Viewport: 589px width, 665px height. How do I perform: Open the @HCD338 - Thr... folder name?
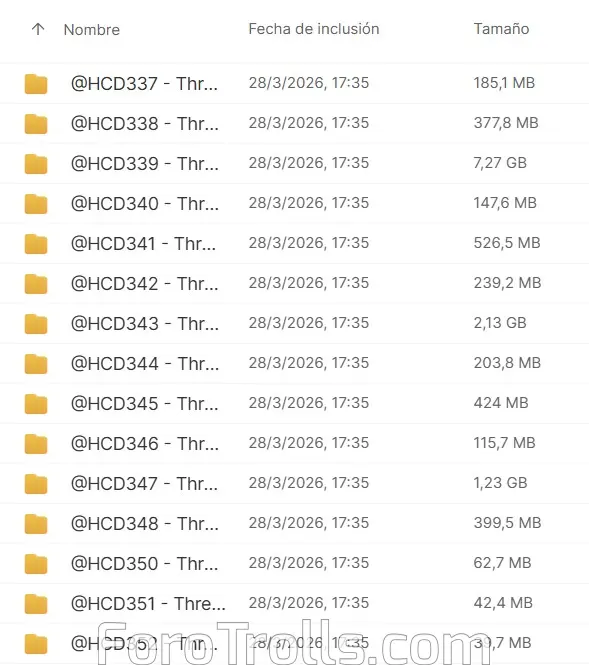tap(145, 123)
